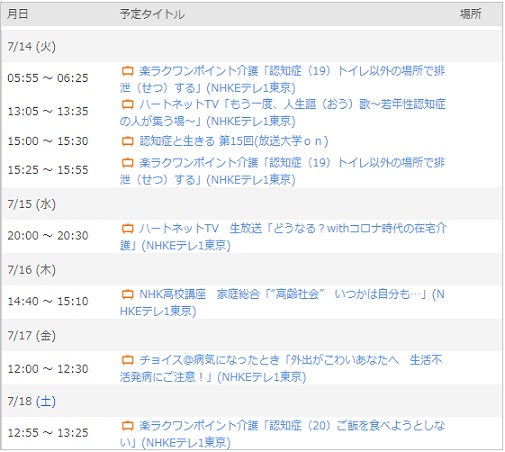The height and width of the screenshot is (452, 505).
Task: Select the 月日 column header
Action: click(18, 14)
